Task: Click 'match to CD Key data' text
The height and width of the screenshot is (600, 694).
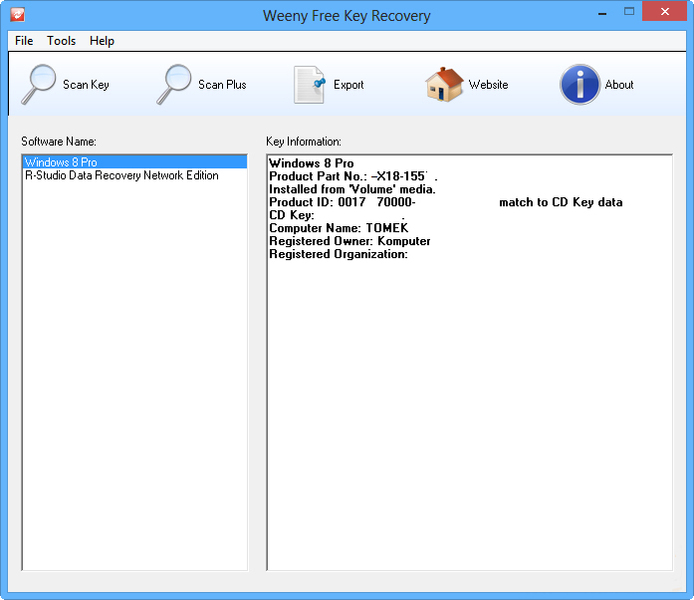Action: pos(561,202)
